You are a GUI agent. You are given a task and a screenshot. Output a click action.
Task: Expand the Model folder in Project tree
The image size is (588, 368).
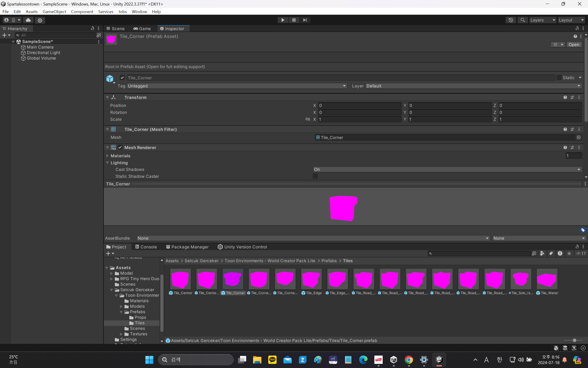tap(112, 273)
